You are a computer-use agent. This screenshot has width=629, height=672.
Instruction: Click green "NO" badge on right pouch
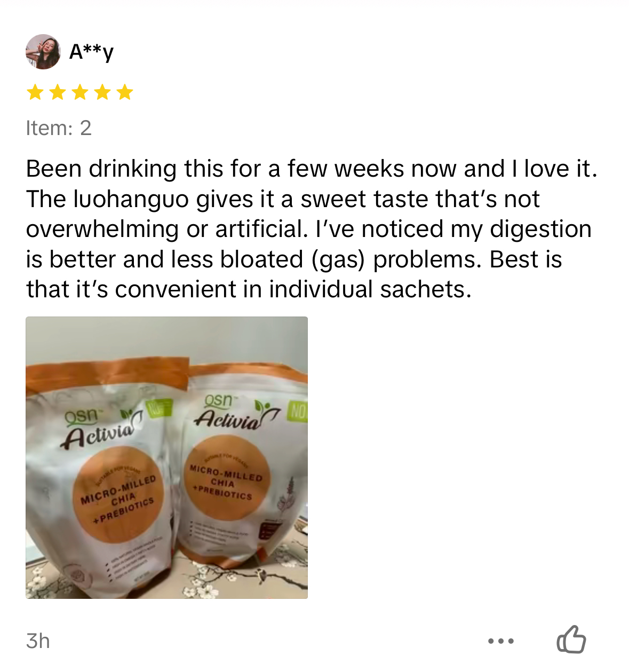(x=298, y=412)
